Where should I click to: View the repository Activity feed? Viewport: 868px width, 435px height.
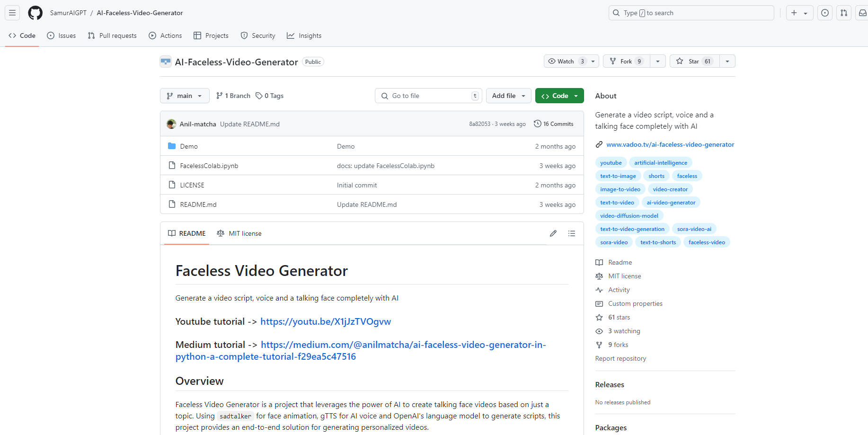(x=618, y=289)
